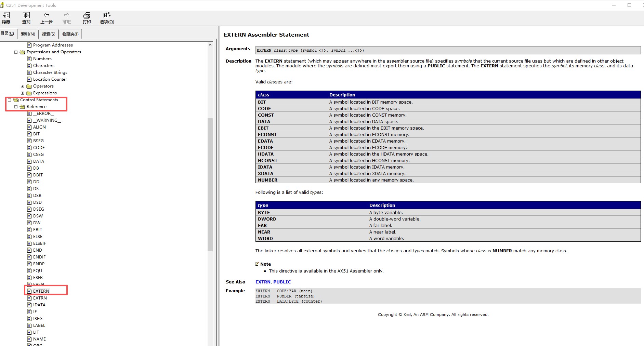The image size is (644, 346).
Task: Click the page icon next to Numbers
Action: click(x=29, y=59)
